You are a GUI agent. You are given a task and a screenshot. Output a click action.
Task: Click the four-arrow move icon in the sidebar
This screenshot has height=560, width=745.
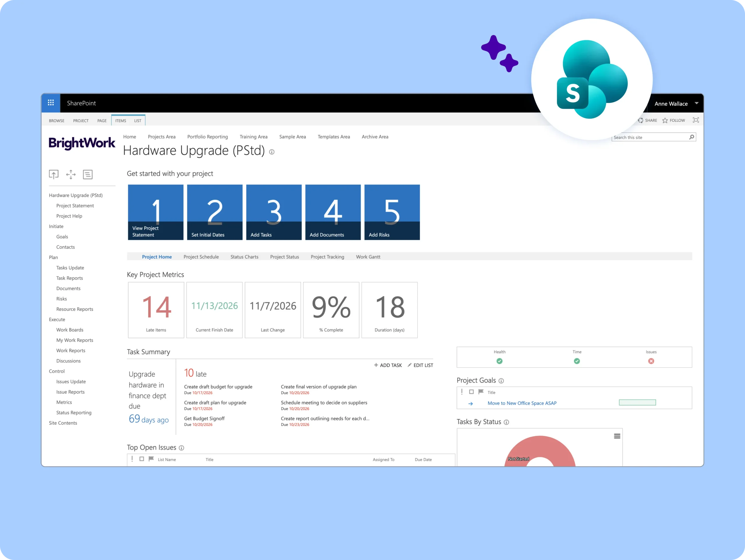[x=71, y=174]
